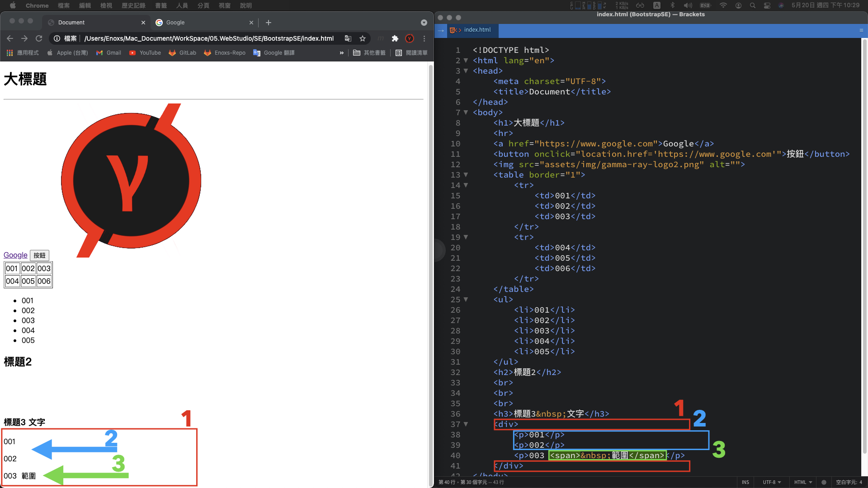
Task: Open the YouTube bookmark
Action: pyautogui.click(x=145, y=53)
